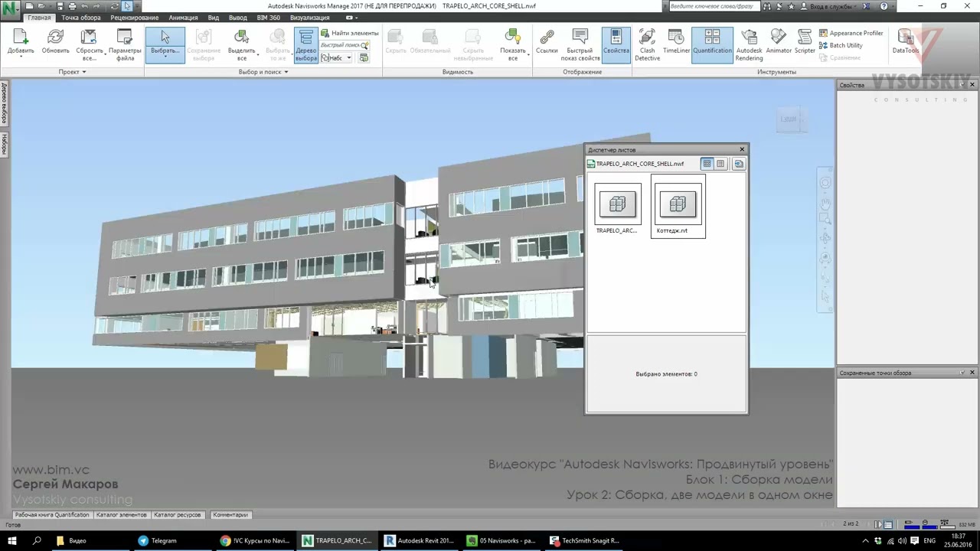Open the Визуализация ribbon tab

(309, 18)
